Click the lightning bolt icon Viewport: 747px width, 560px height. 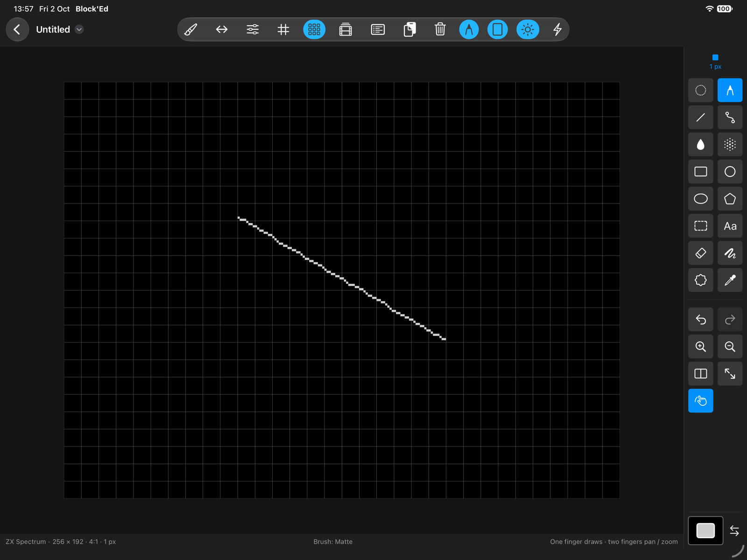pos(557,29)
